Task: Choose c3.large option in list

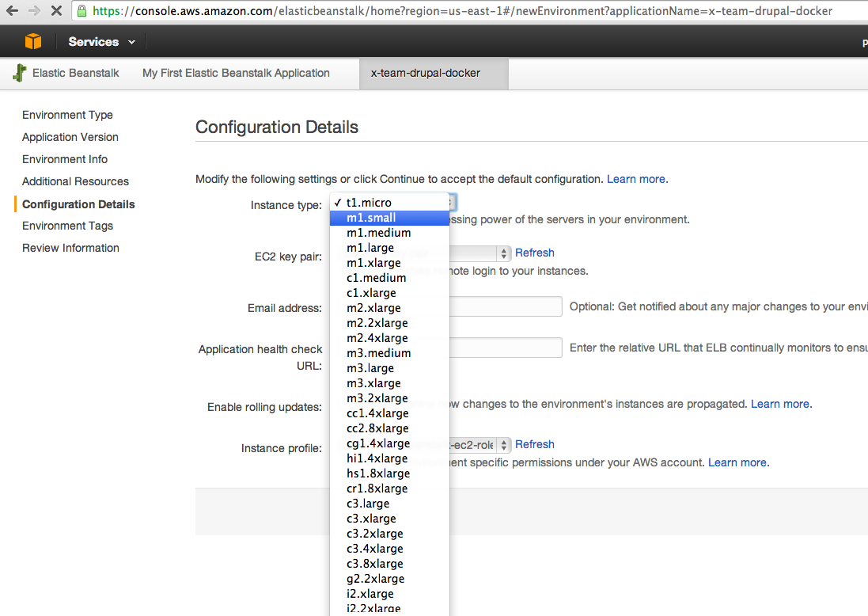Action: point(389,504)
